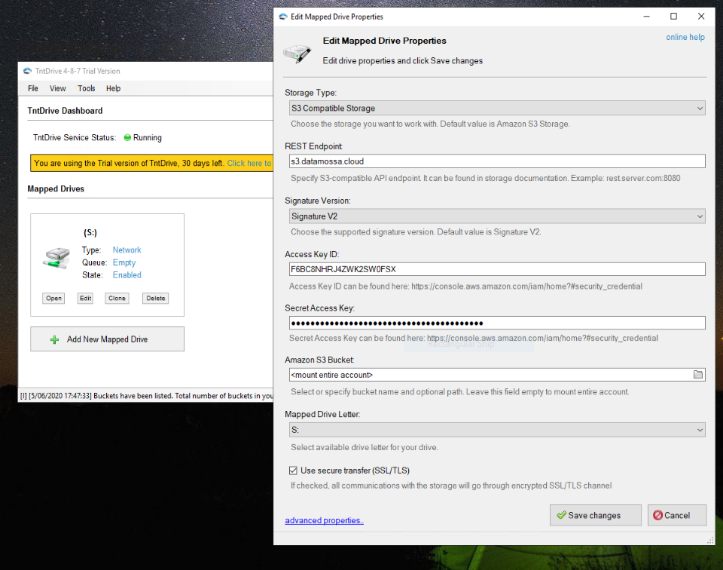
Task: Click the drive icon in Edit Mapped Drive header
Action: 297,53
